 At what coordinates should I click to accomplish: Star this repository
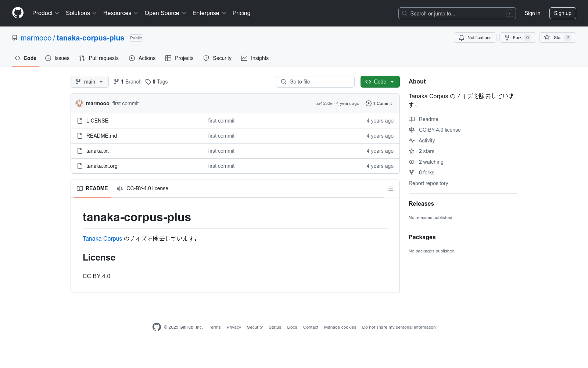pos(557,38)
